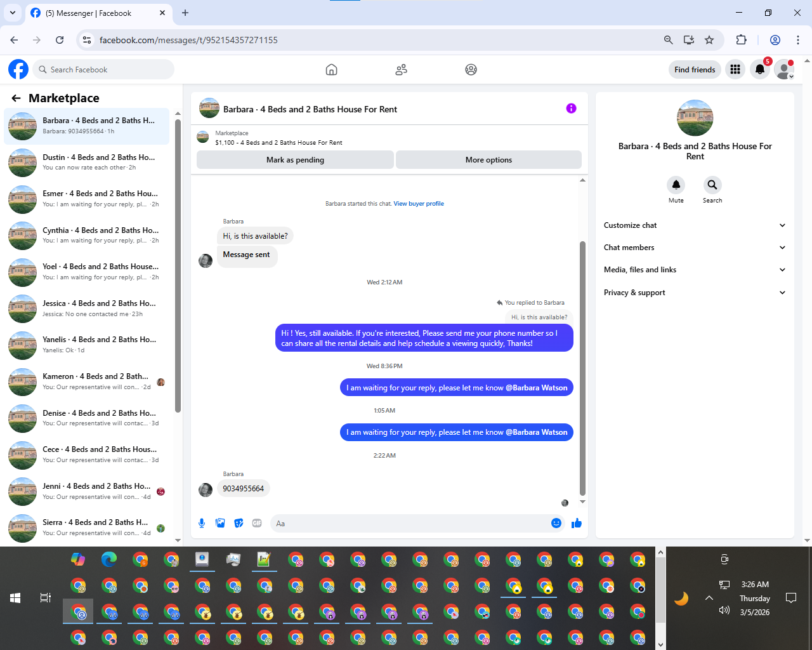The width and height of the screenshot is (812, 650).
Task: Click the Mark as pending button
Action: (x=295, y=160)
